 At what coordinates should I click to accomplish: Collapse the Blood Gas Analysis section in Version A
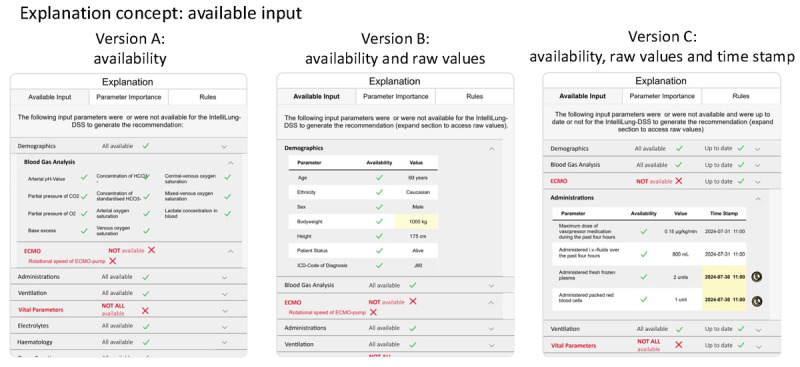pos(231,162)
